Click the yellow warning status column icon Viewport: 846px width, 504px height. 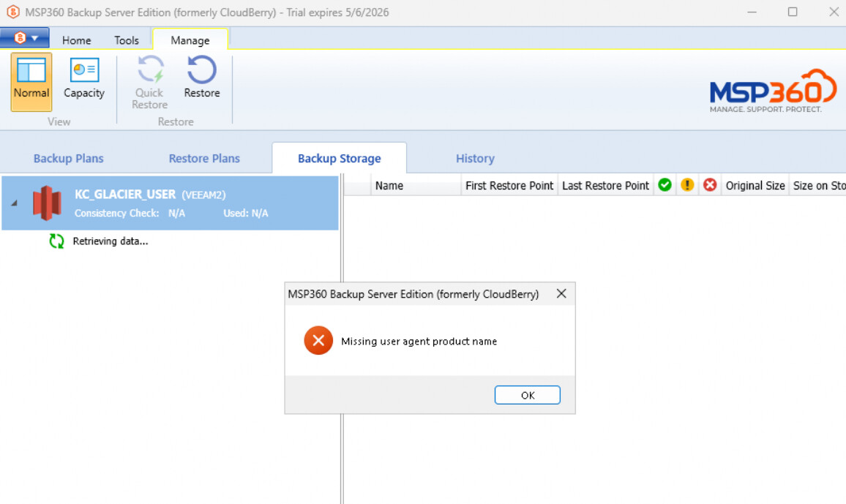click(687, 185)
